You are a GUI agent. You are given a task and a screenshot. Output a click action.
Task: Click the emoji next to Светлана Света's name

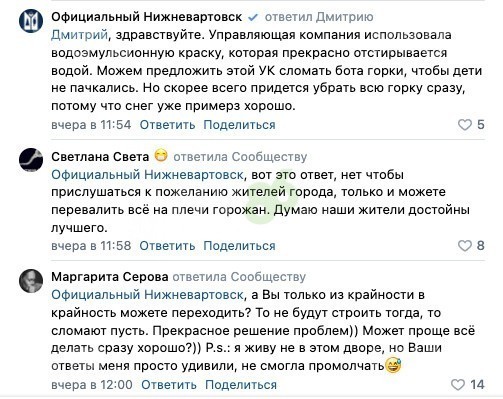161,156
